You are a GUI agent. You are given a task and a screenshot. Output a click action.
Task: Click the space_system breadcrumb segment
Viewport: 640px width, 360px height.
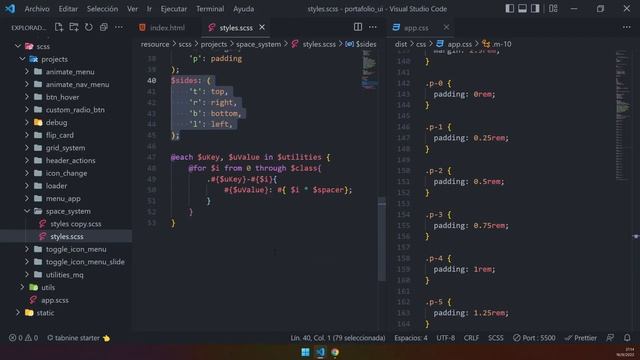coord(258,44)
